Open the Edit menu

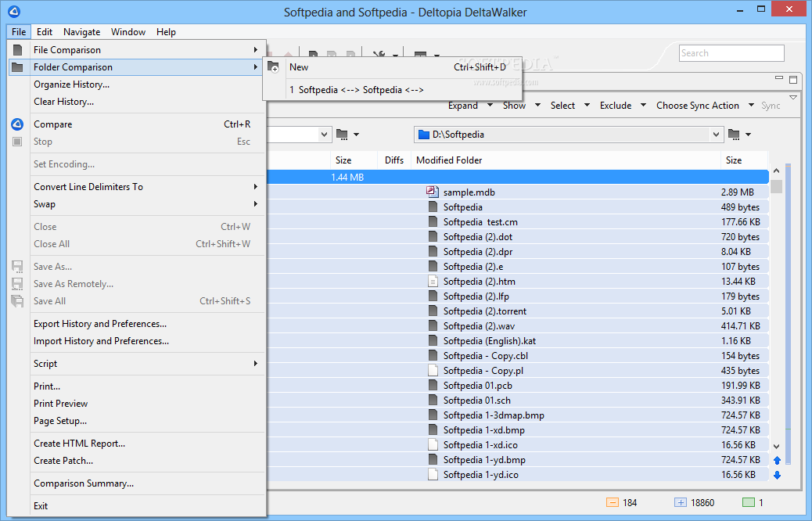coord(45,31)
